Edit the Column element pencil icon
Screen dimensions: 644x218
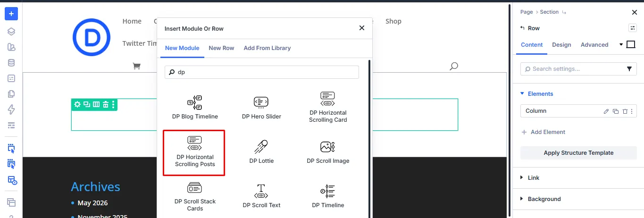click(x=606, y=111)
